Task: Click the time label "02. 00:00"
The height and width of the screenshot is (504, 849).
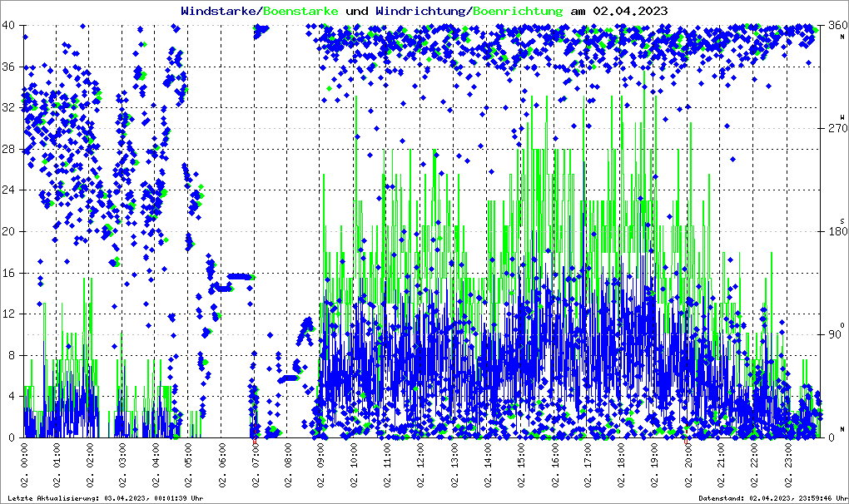Action: pos(24,465)
